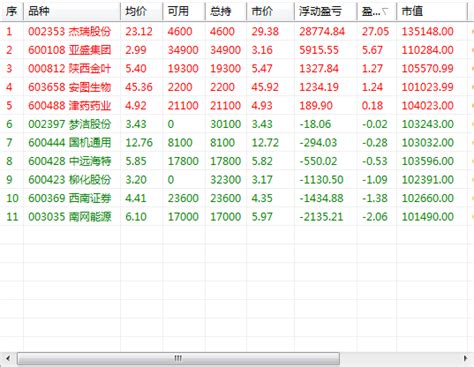Click floating profit value 28774.84
Viewport: 474px width, 367px height.
click(x=322, y=32)
